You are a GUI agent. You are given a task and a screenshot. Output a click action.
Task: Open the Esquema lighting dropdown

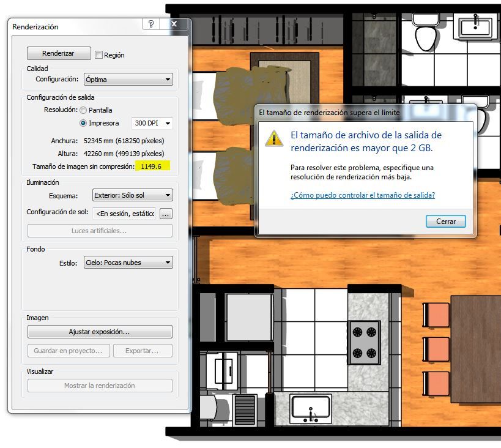[133, 195]
